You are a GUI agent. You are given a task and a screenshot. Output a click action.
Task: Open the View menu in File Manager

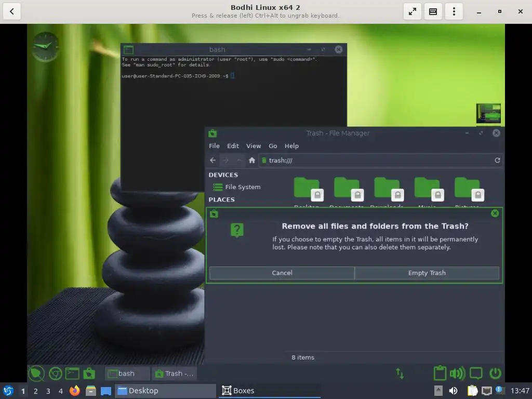click(254, 146)
